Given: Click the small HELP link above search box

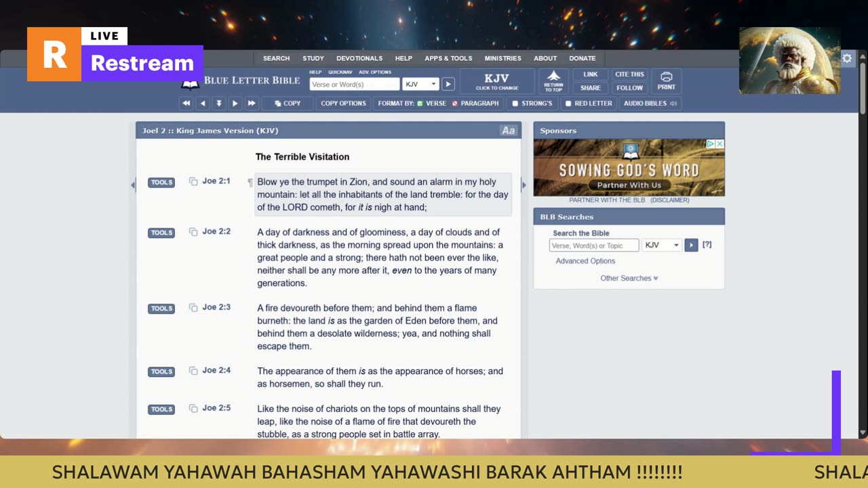Looking at the screenshot, I should (x=315, y=72).
